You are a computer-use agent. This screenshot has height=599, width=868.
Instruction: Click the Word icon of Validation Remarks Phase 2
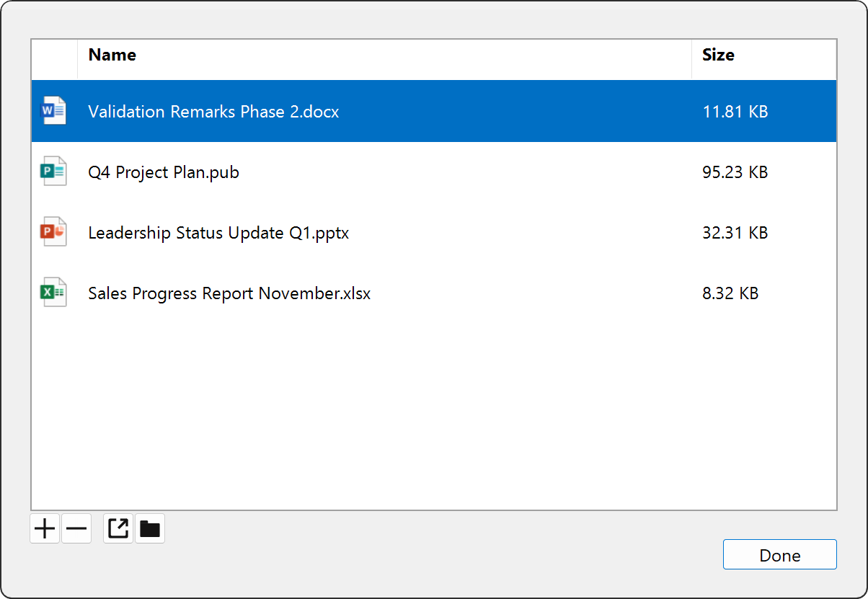click(x=53, y=111)
